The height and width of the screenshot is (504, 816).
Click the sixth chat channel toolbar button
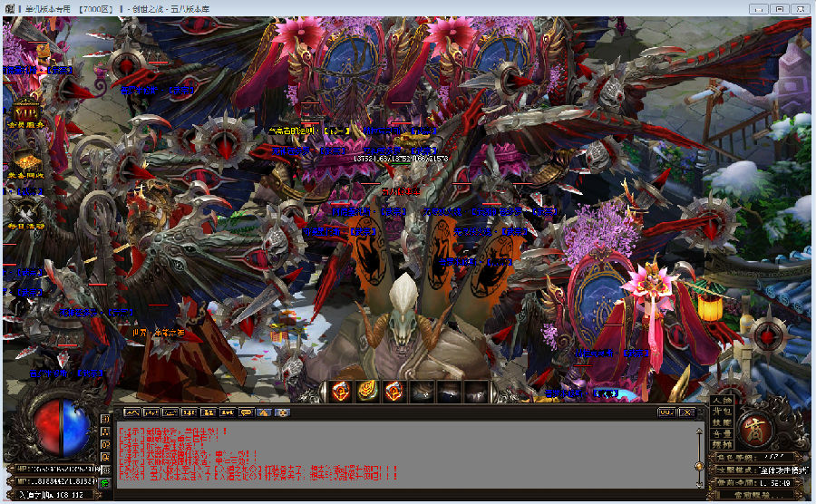click(227, 412)
